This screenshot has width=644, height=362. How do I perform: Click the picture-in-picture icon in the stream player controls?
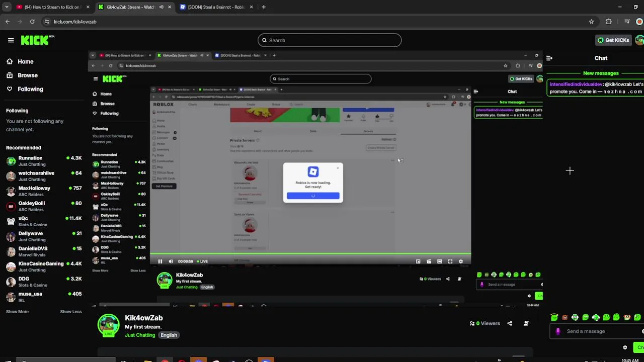pyautogui.click(x=418, y=261)
